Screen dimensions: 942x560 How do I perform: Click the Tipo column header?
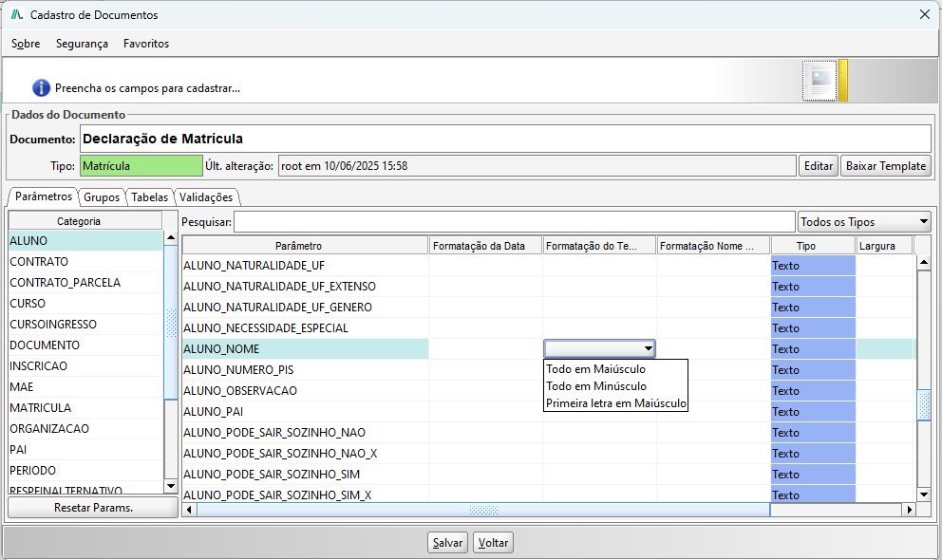tap(813, 246)
